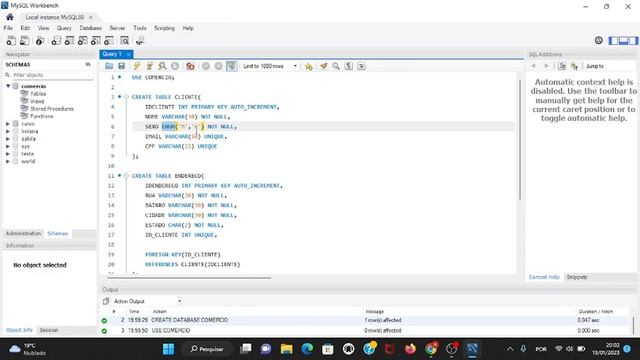Toggle bottom output panel visibility
Image resolution: width=640 pixels, height=360 pixels.
[623, 40]
